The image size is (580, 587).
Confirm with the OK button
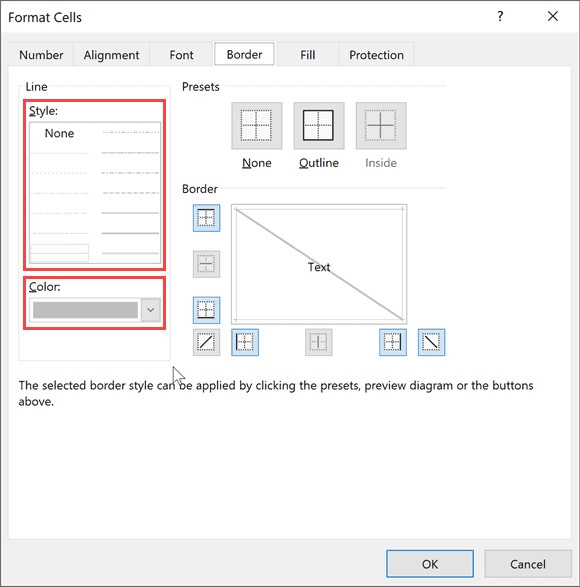coord(430,564)
